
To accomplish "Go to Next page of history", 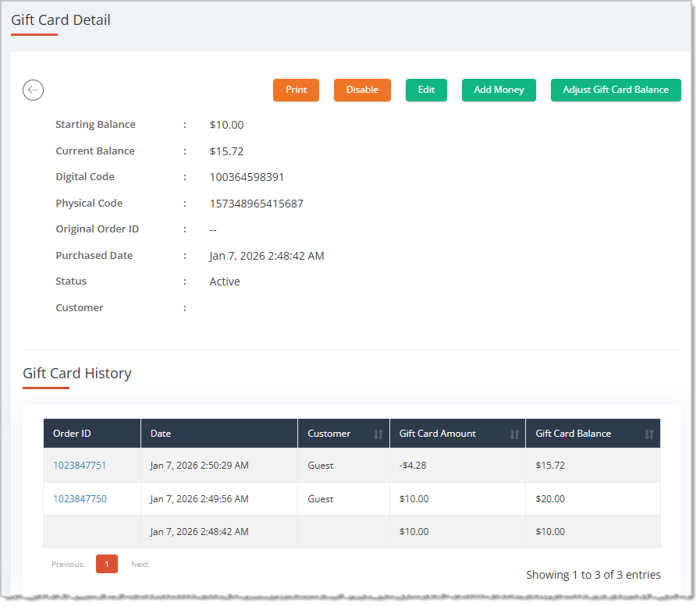I will point(140,565).
